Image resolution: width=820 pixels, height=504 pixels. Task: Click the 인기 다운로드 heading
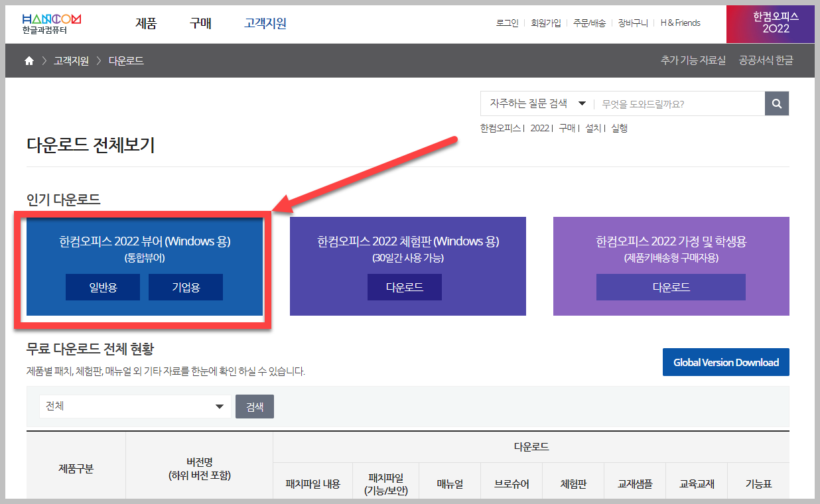point(64,199)
